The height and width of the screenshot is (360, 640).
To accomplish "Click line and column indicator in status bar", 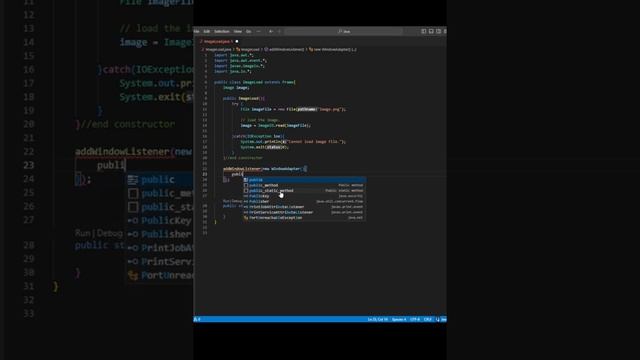I will pos(378,319).
